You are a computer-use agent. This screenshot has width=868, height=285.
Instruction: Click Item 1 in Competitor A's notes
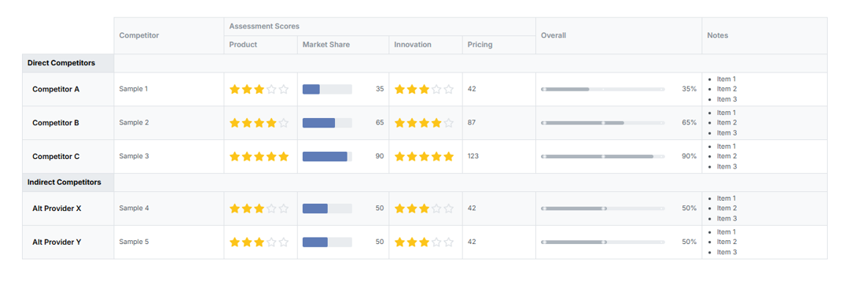(x=726, y=80)
